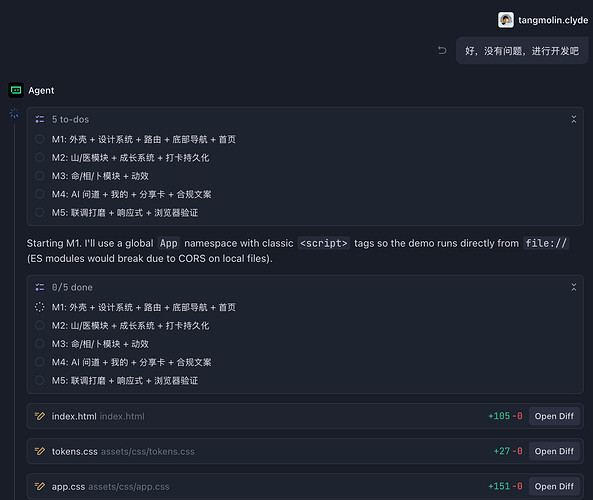Click the '0/5 done' header text
593x500 pixels.
72,287
